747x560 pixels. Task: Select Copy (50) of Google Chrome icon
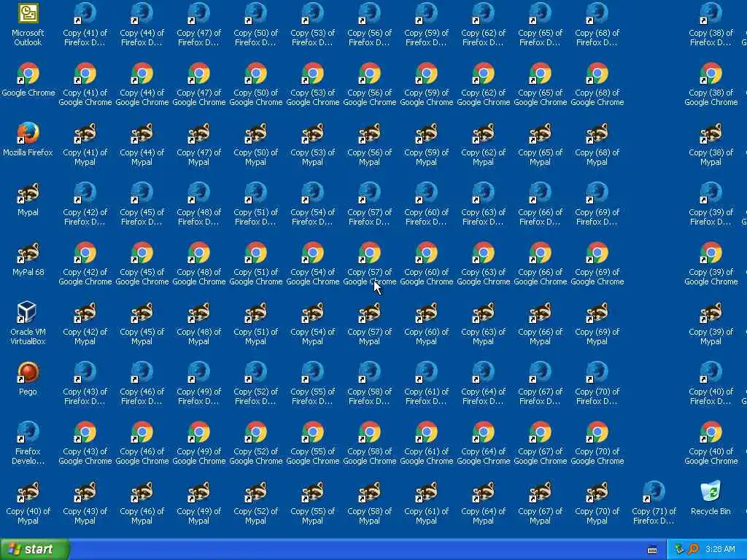255,74
